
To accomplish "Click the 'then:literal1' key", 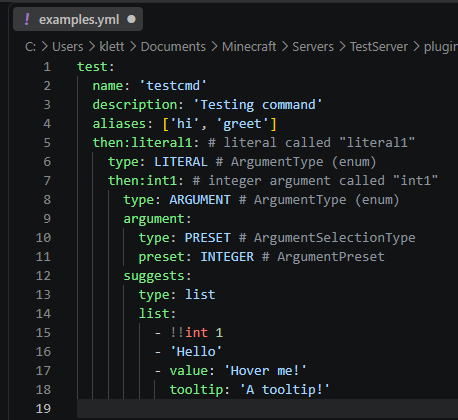I will (x=142, y=143).
